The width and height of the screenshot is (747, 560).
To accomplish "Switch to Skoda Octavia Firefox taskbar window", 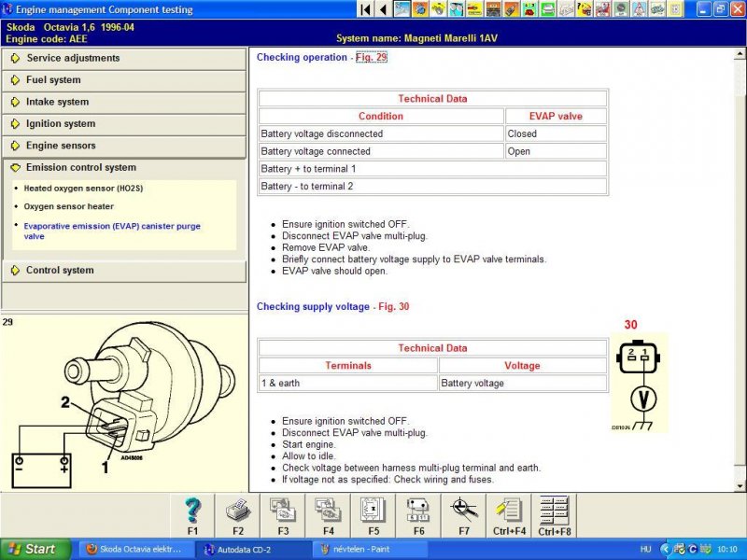I will pos(135,549).
